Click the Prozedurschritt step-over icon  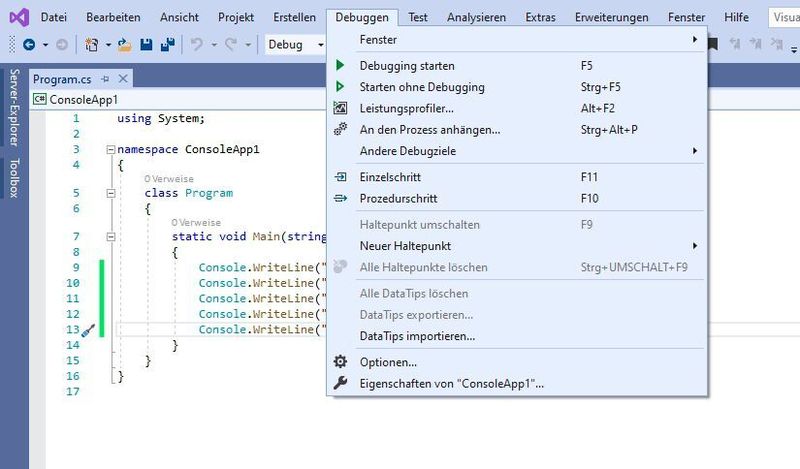[340, 199]
